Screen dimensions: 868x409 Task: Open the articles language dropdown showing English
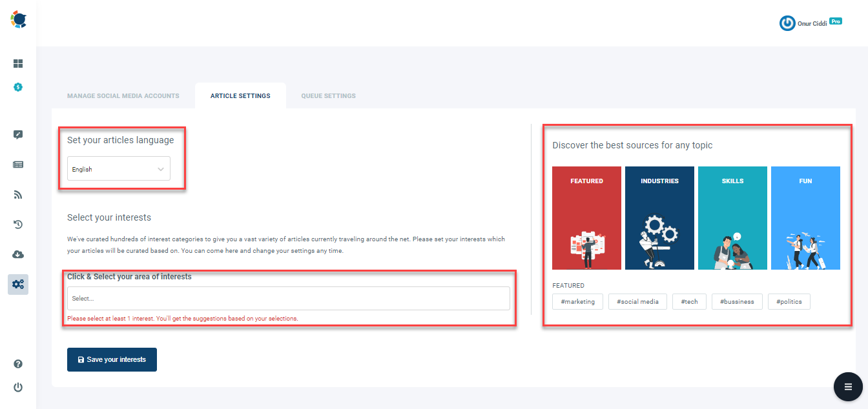pos(118,168)
